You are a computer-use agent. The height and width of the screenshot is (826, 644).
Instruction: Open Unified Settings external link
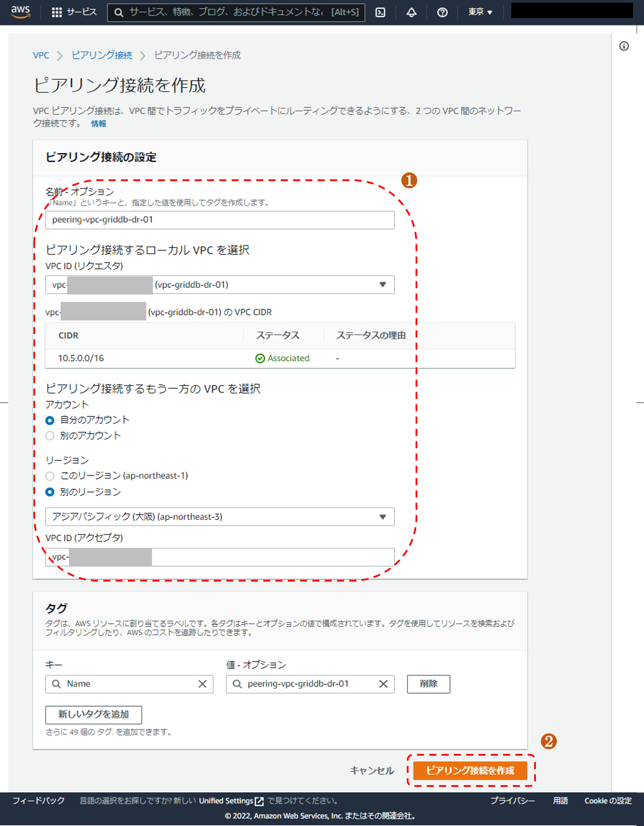pyautogui.click(x=231, y=801)
